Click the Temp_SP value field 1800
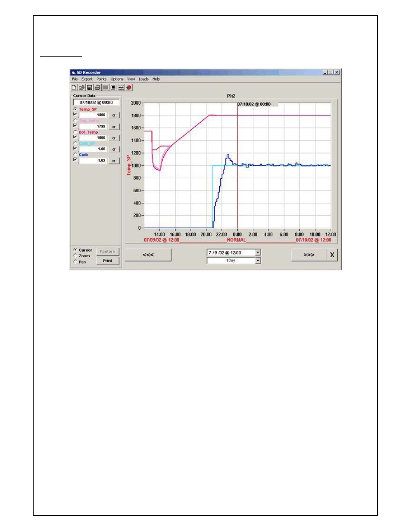Viewport: 411px width, 532px height. point(93,115)
